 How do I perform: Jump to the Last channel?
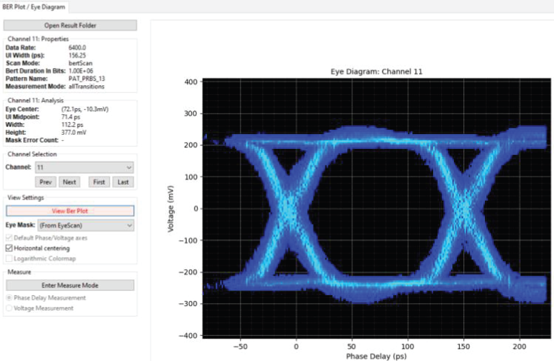[x=123, y=182]
